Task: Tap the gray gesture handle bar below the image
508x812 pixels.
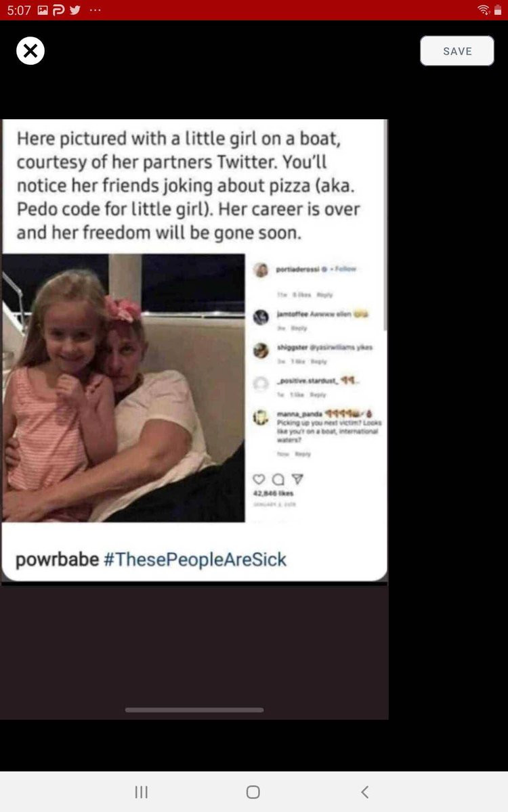Action: pyautogui.click(x=194, y=710)
